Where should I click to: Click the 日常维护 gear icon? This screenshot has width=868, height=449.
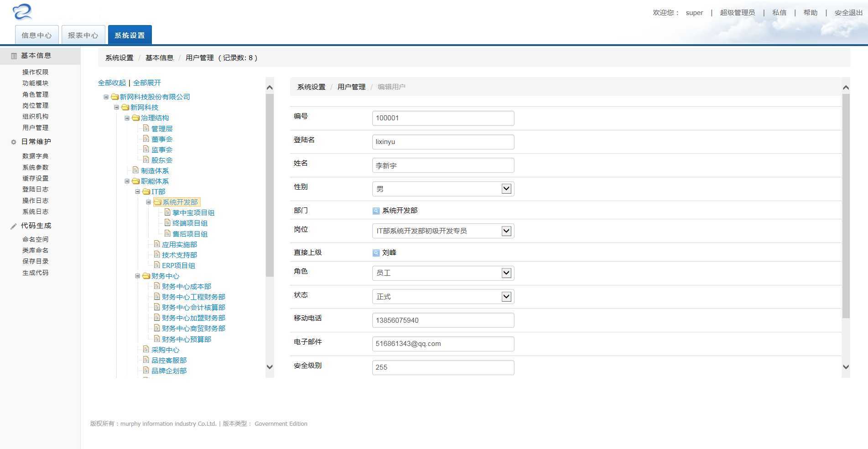point(14,142)
